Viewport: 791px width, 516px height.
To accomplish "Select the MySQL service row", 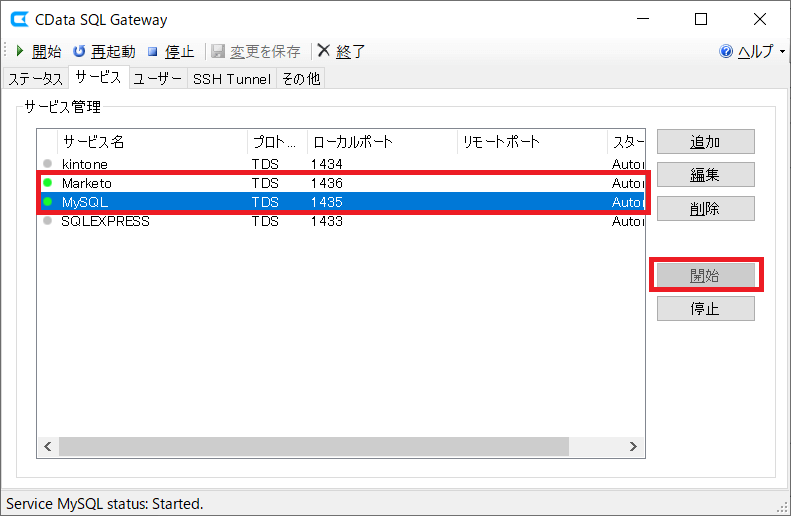I will click(341, 202).
